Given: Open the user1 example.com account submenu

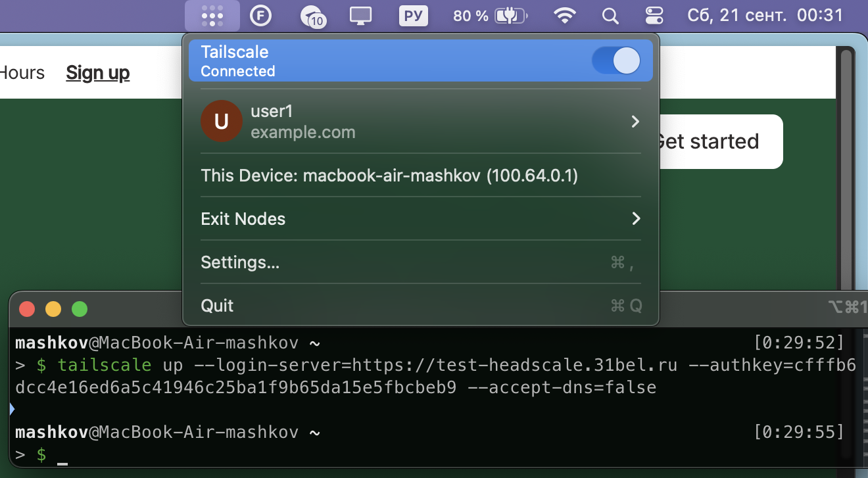Looking at the screenshot, I should click(x=421, y=122).
